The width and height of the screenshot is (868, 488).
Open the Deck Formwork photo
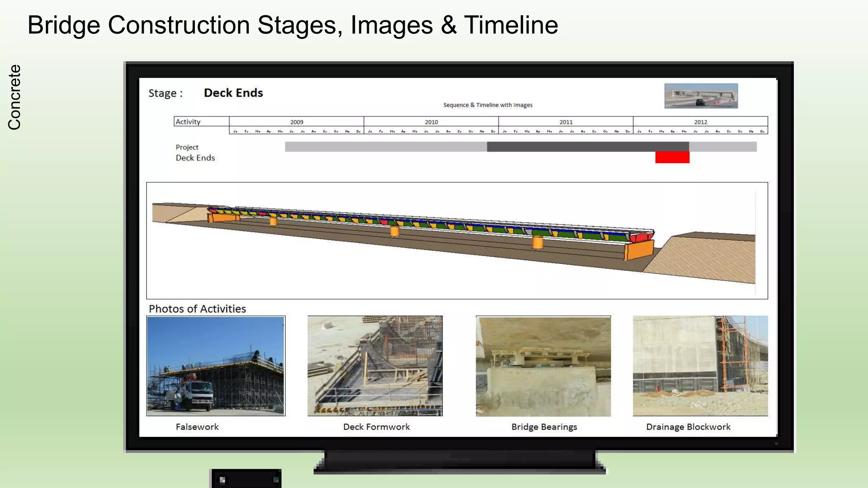coord(375,366)
